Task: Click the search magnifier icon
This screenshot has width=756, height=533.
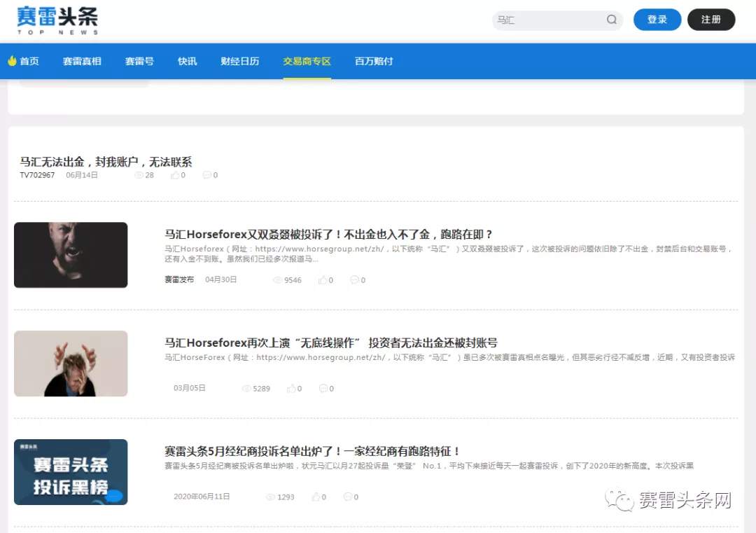Action: [610, 20]
